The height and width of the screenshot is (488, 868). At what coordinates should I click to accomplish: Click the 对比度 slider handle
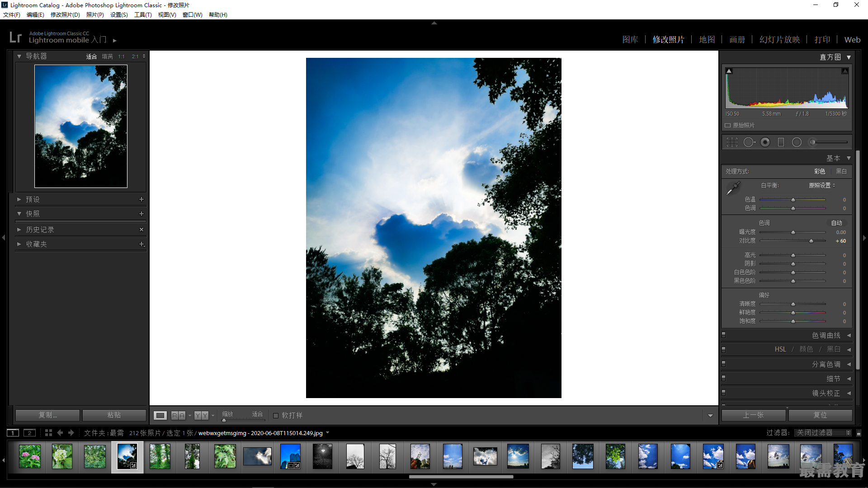tap(811, 241)
